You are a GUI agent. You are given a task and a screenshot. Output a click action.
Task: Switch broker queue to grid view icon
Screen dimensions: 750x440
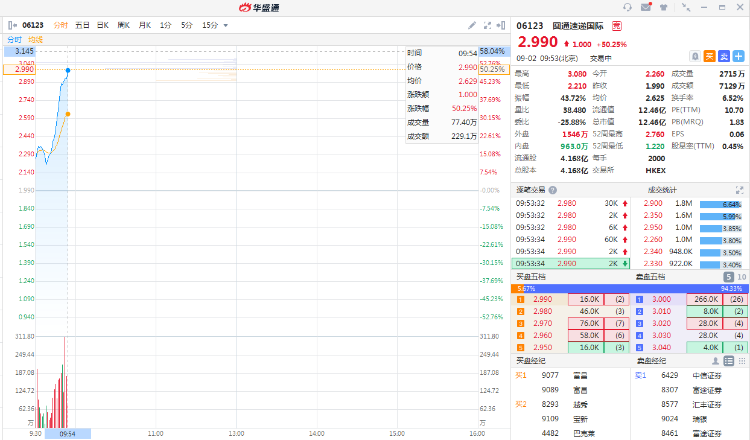(742, 361)
